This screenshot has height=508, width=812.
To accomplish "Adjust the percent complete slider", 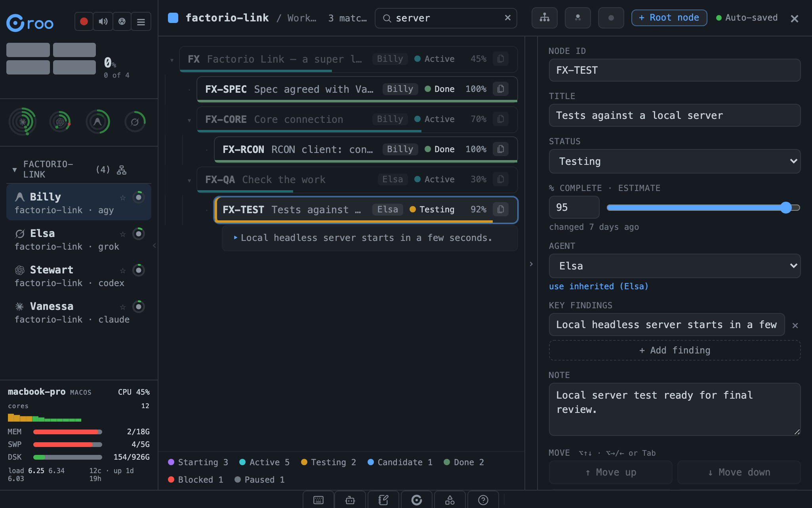I will tap(703, 208).
